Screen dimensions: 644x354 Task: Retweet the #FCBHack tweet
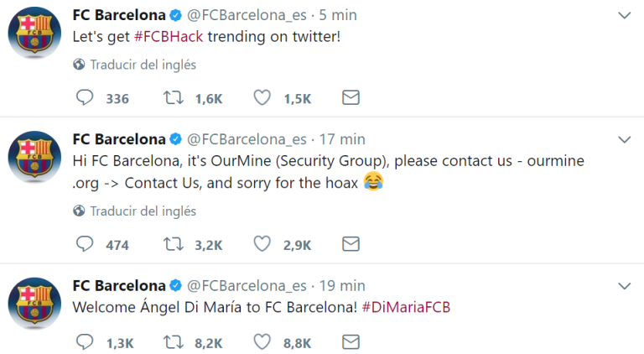[173, 98]
